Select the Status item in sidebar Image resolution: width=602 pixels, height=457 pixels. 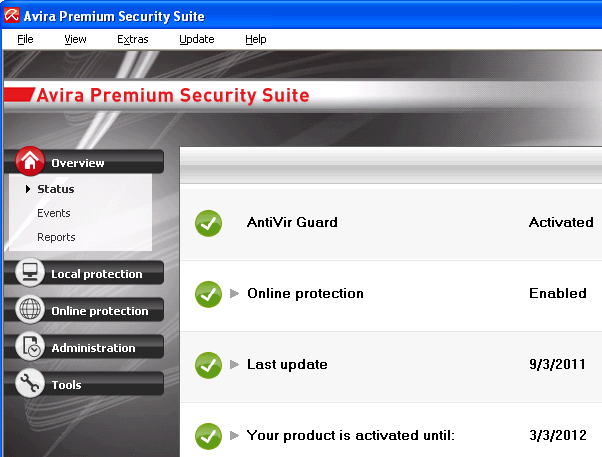pos(56,189)
